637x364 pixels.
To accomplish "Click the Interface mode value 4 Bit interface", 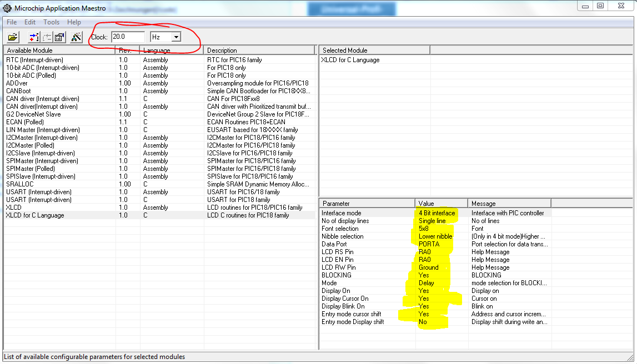I will [x=437, y=213].
